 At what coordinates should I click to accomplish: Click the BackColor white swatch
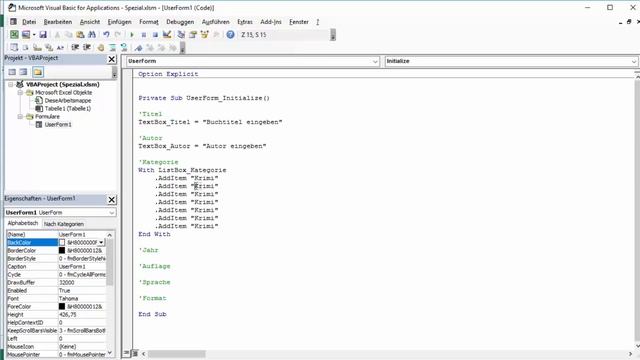62,242
